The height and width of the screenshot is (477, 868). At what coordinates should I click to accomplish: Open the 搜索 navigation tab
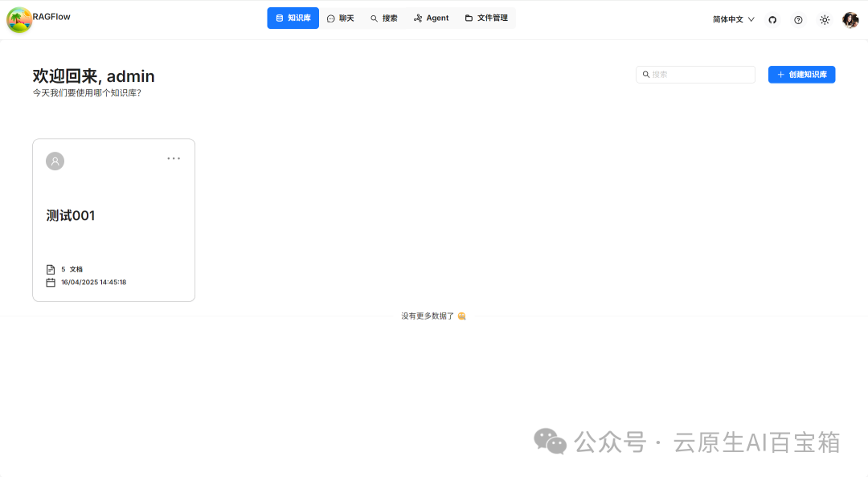pos(384,18)
